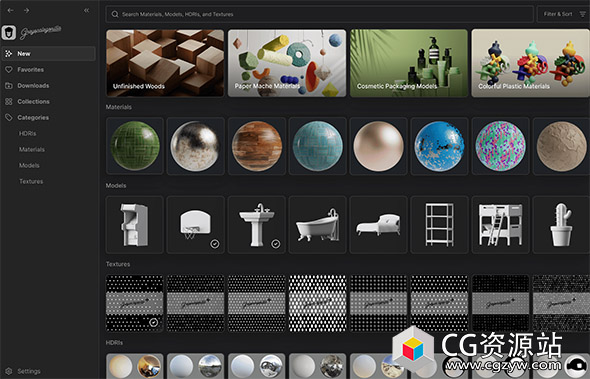Select the pedestal sink model
This screenshot has width=590, height=379.
[x=257, y=225]
